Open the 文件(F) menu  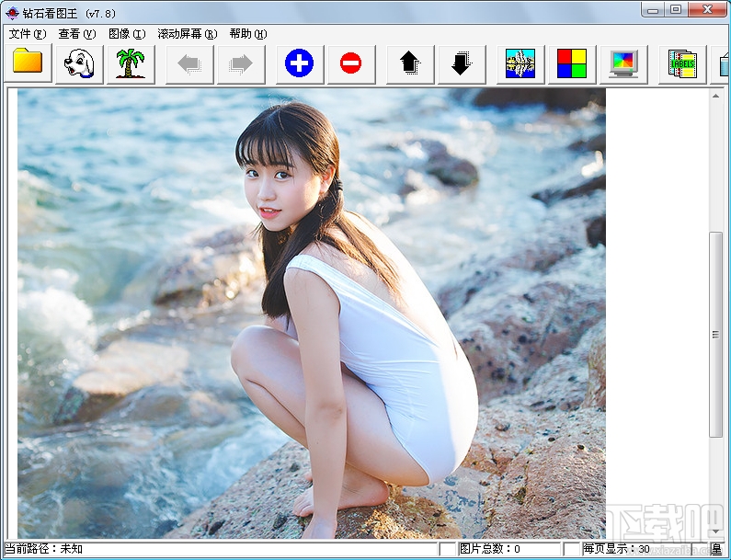28,34
